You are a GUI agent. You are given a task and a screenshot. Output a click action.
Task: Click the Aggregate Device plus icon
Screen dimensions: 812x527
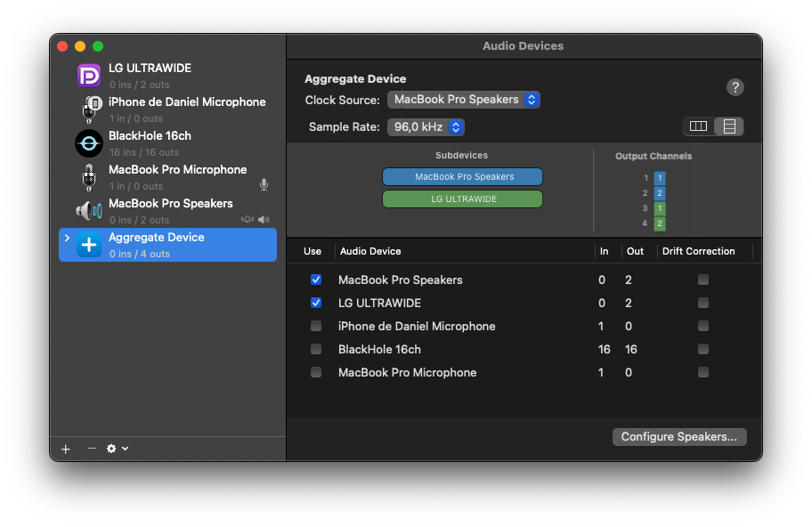point(89,245)
